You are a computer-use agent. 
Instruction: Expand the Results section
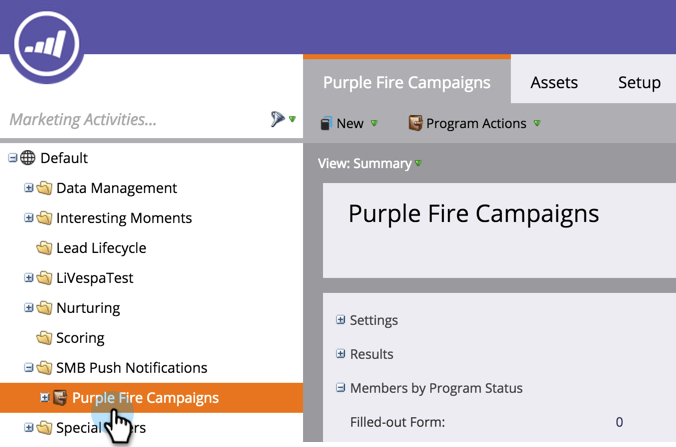pyautogui.click(x=341, y=354)
